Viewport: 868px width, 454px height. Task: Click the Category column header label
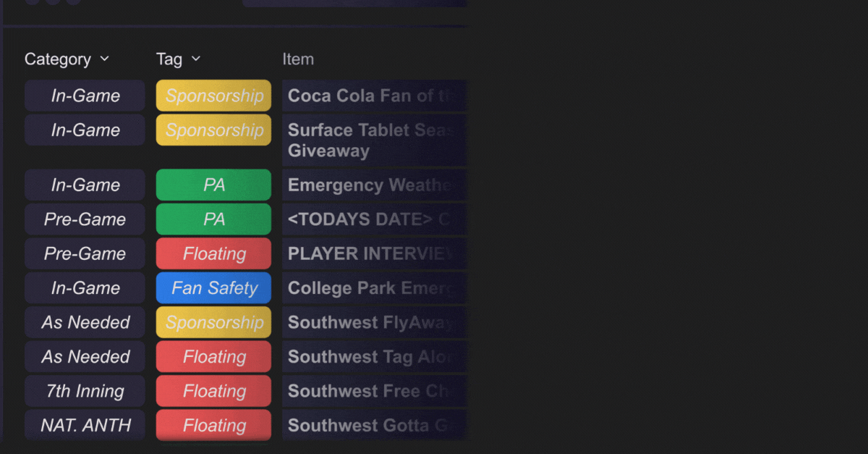click(58, 59)
